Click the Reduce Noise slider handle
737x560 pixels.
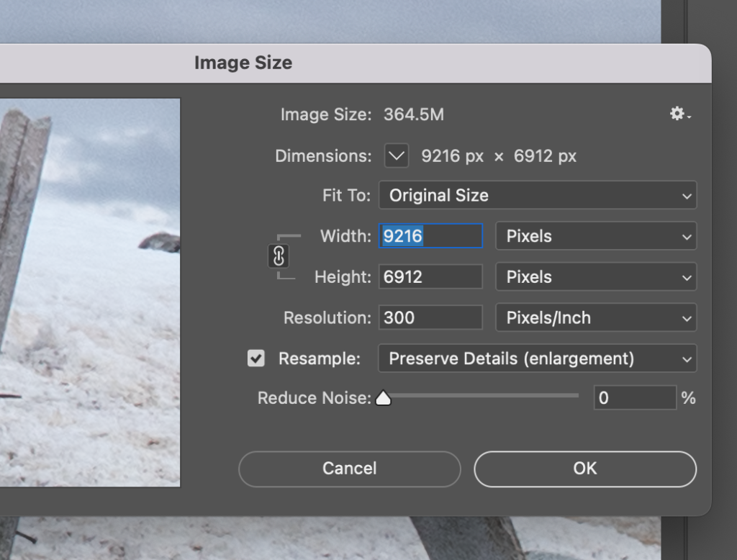[x=384, y=398]
